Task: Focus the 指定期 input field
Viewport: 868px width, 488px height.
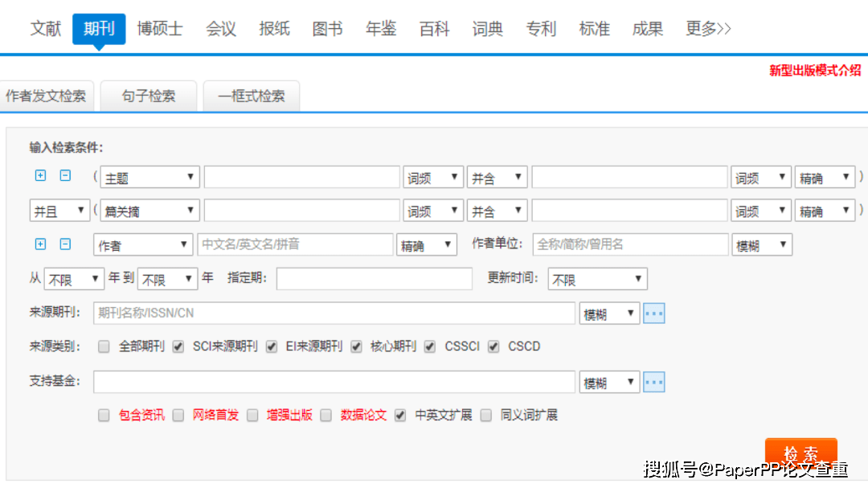Action: coord(375,279)
